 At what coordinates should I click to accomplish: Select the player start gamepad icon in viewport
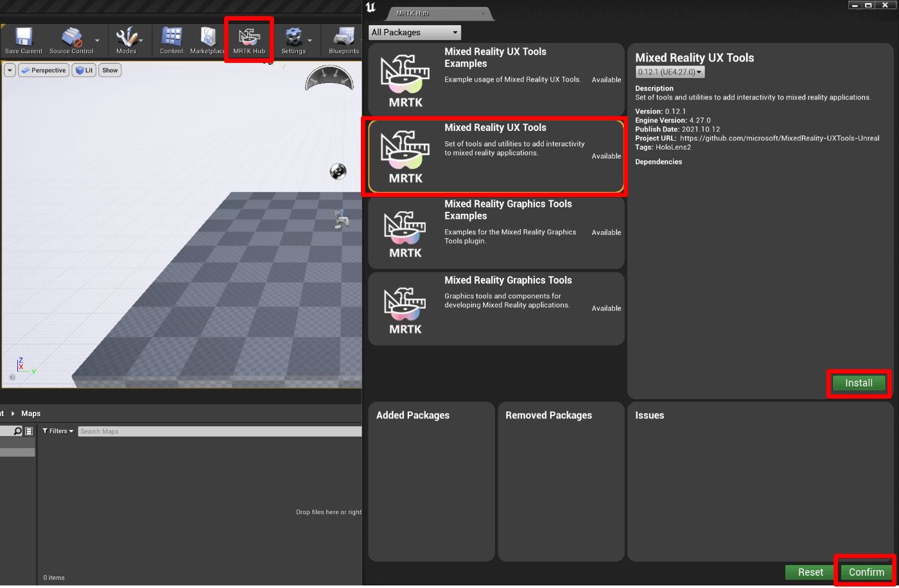[x=342, y=219]
